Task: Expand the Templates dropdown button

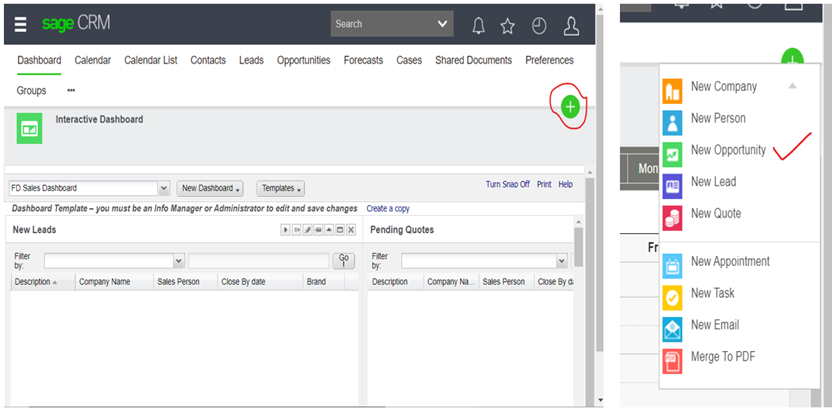Action: pos(280,188)
